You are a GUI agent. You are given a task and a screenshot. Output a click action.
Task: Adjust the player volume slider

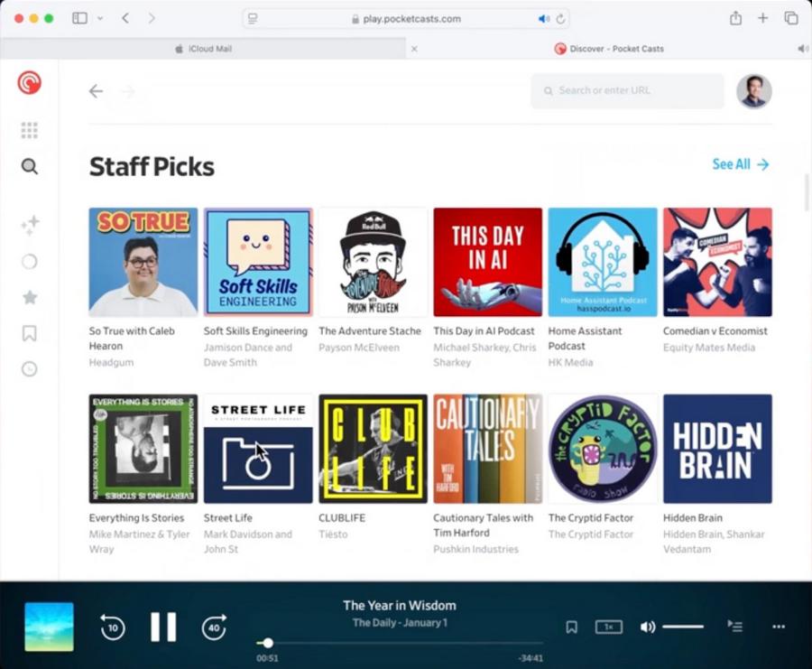[x=683, y=627]
